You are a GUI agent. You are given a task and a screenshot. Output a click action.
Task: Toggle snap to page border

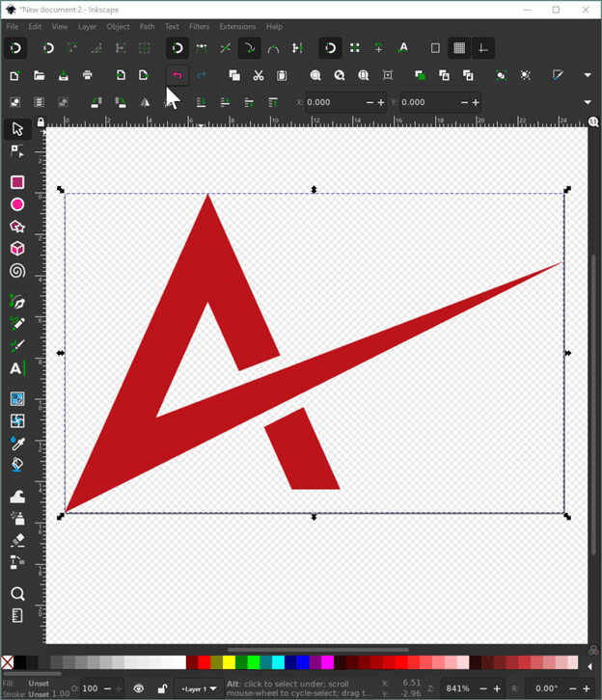435,48
